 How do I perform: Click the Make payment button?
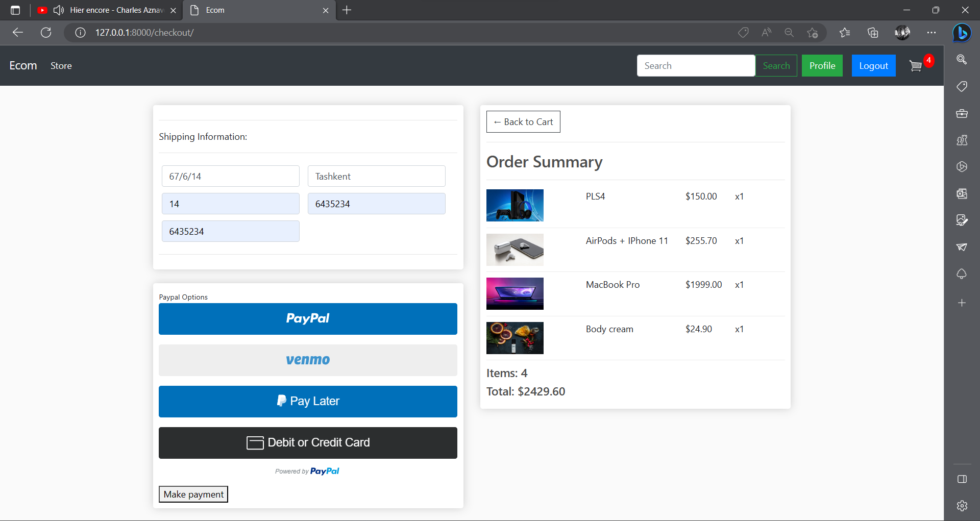tap(193, 494)
